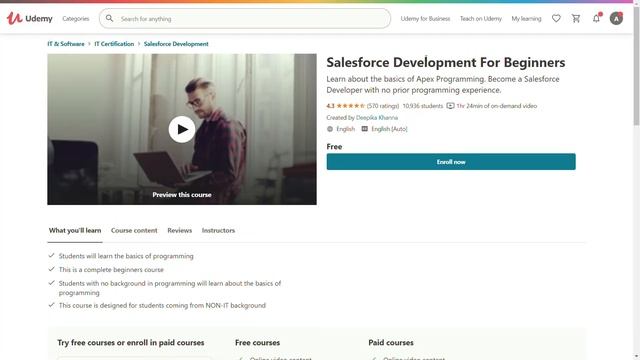This screenshot has width=640, height=360.
Task: Focus the 'Search for anything' field
Action: click(x=245, y=19)
